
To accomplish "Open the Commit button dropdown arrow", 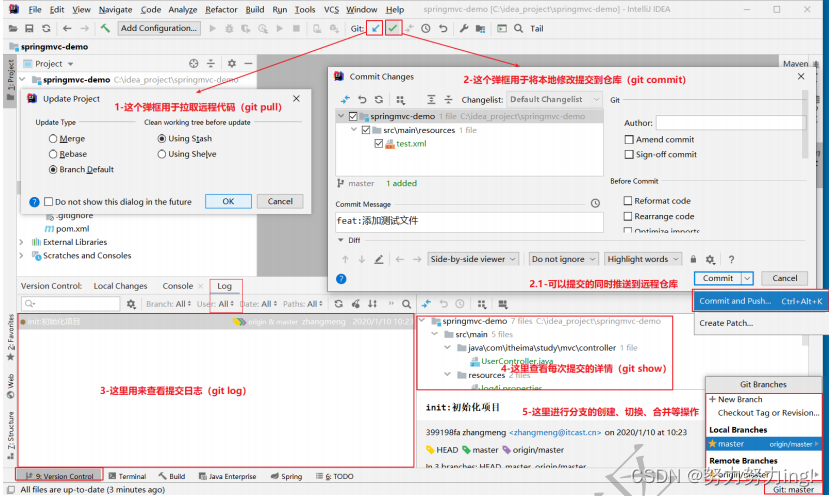I will 747,278.
